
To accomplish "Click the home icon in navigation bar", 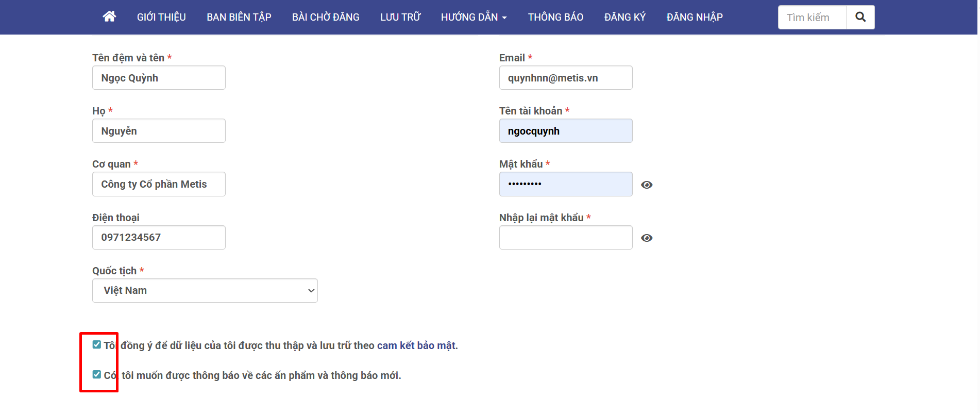I will coord(109,17).
